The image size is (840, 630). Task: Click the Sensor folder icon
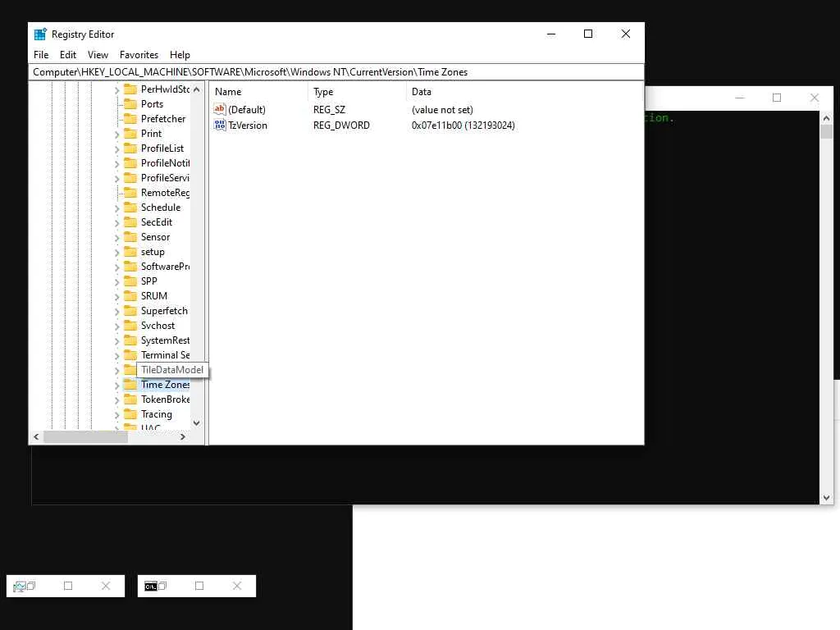tap(130, 237)
